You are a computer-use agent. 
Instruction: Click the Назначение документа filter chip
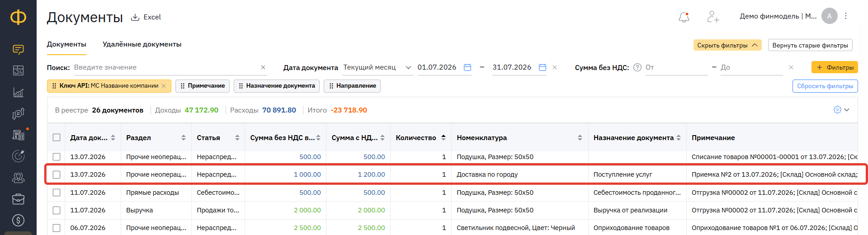coord(277,86)
